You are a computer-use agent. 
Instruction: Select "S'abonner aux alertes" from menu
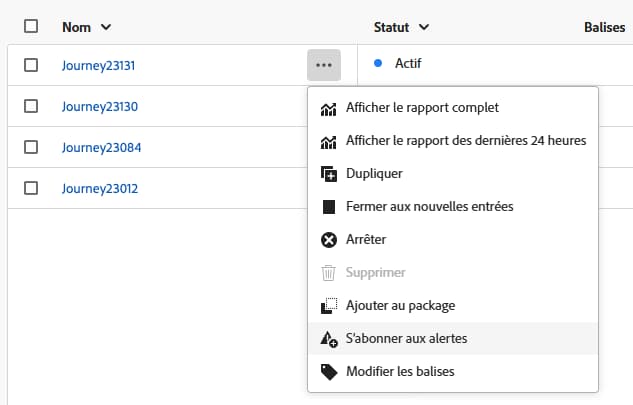[x=406, y=339]
